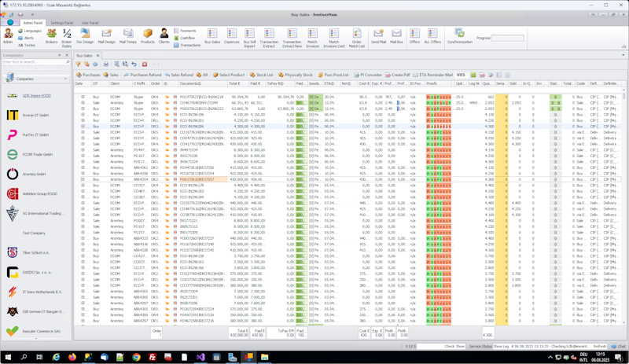Open Cashflow from the ribbon

(185, 38)
